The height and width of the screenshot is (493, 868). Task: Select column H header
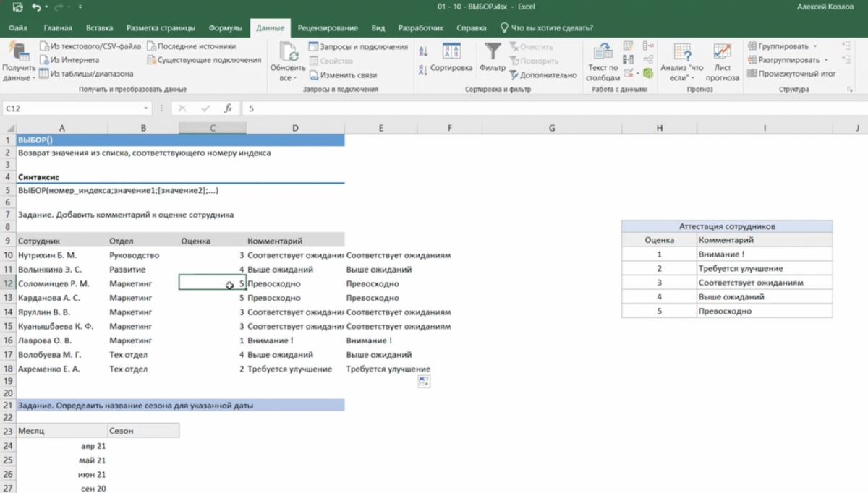tap(660, 128)
